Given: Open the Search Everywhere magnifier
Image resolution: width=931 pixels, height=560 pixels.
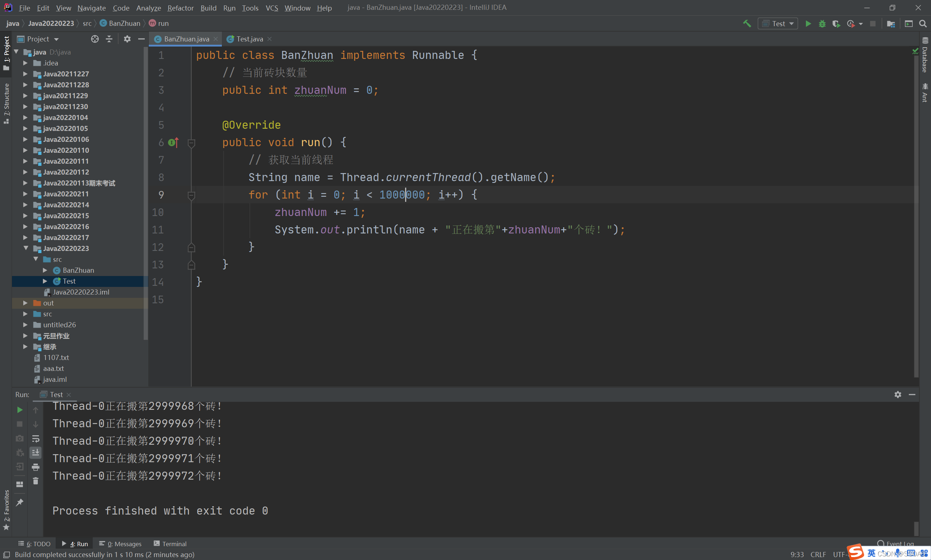Looking at the screenshot, I should pyautogui.click(x=923, y=23).
